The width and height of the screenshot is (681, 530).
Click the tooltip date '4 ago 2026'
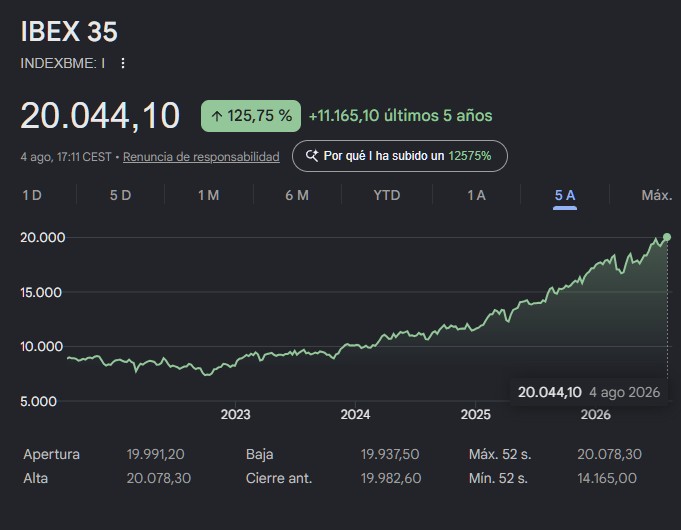point(625,392)
